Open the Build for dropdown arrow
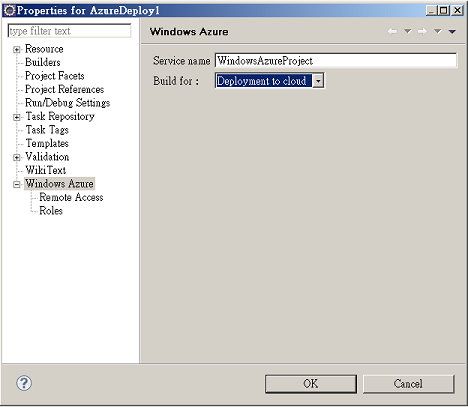Image resolution: width=468 pixels, height=407 pixels. pyautogui.click(x=318, y=81)
